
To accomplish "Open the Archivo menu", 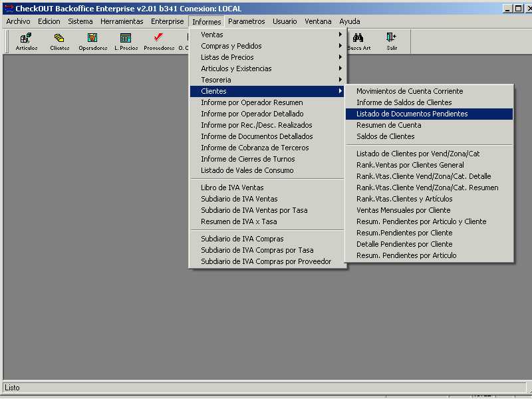I will point(18,21).
